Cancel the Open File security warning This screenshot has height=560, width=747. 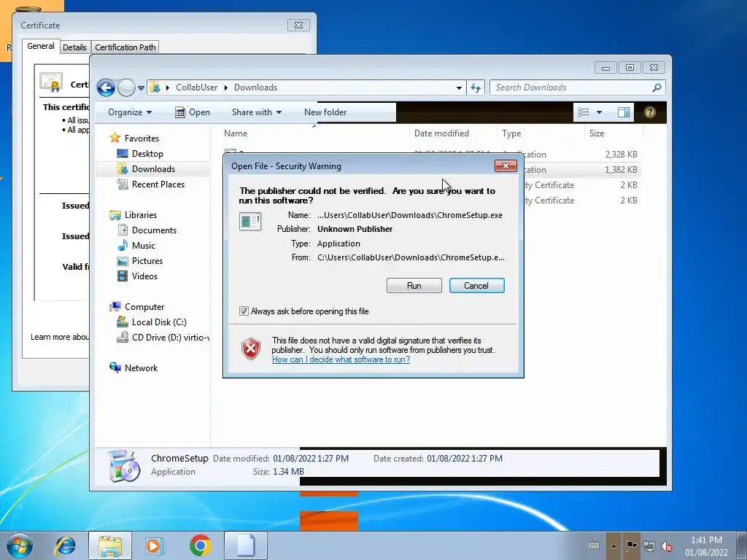(476, 286)
